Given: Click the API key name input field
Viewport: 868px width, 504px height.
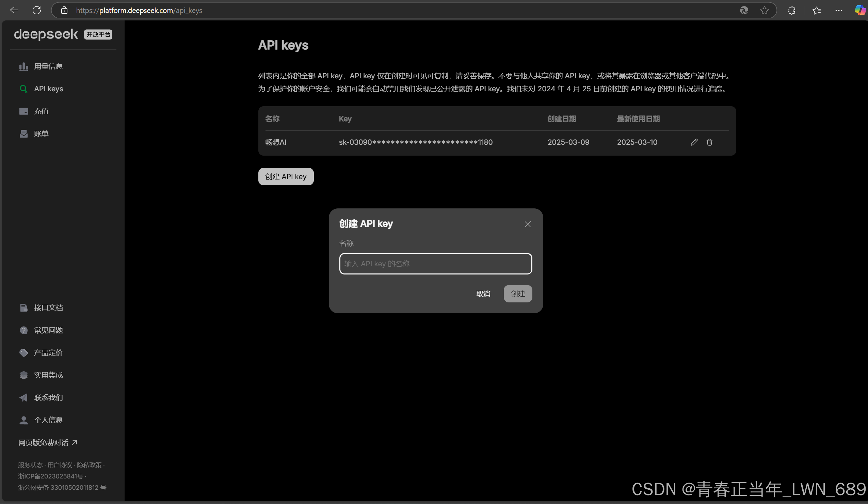Looking at the screenshot, I should (x=435, y=264).
